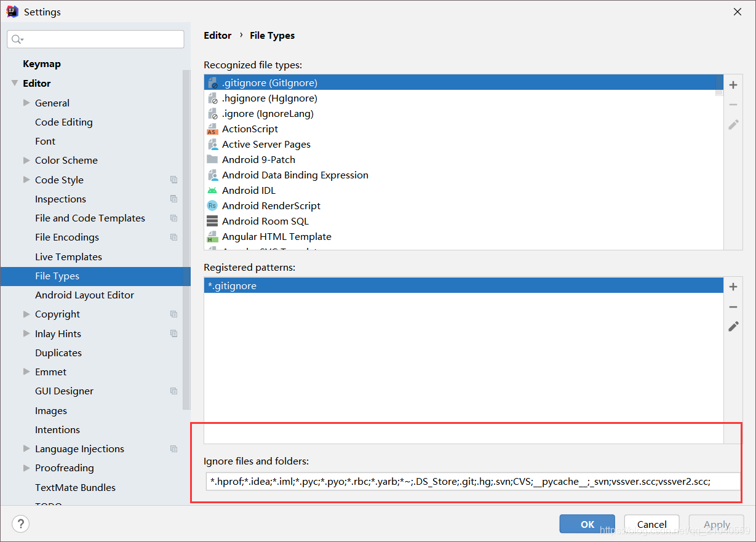Click the ActionScript AS icon
756x542 pixels.
tap(212, 129)
